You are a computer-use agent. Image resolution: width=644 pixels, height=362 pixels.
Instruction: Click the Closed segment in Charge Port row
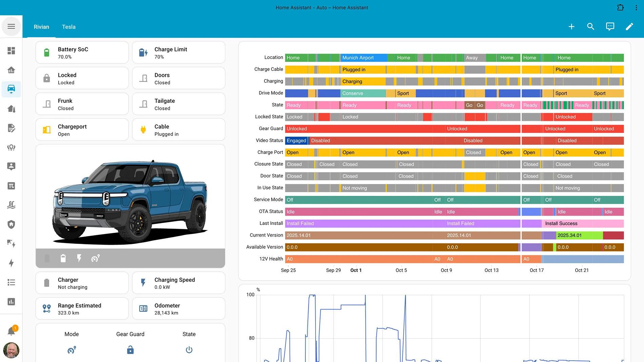coord(475,153)
